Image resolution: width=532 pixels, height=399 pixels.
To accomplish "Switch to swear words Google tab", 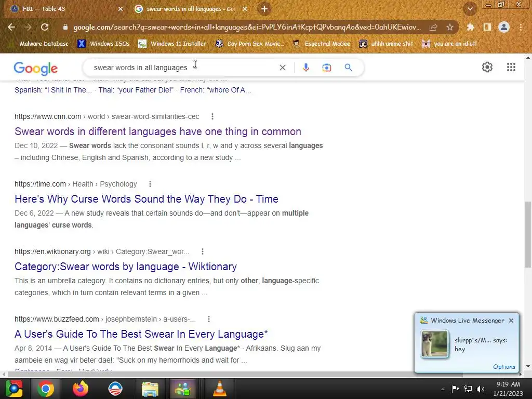I will [x=191, y=9].
